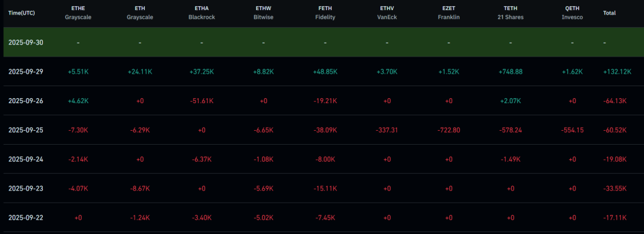
Task: Select the 2025-09-25 date row
Action: coord(322,130)
